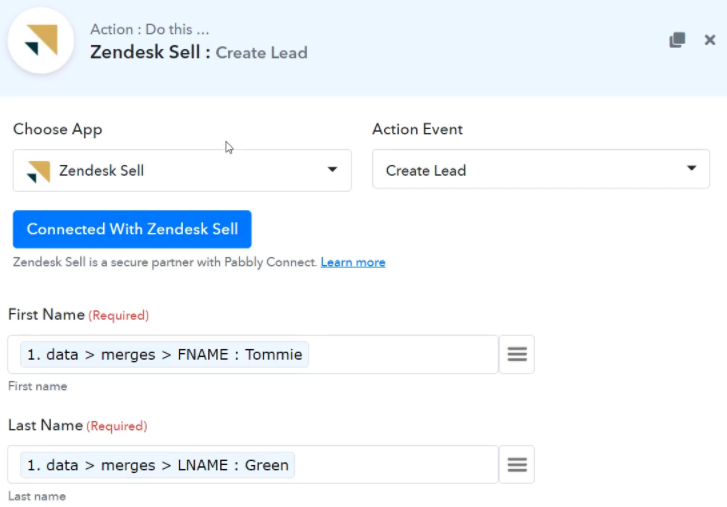Click the Action Event label
This screenshot has width=727, height=507.
pos(417,129)
